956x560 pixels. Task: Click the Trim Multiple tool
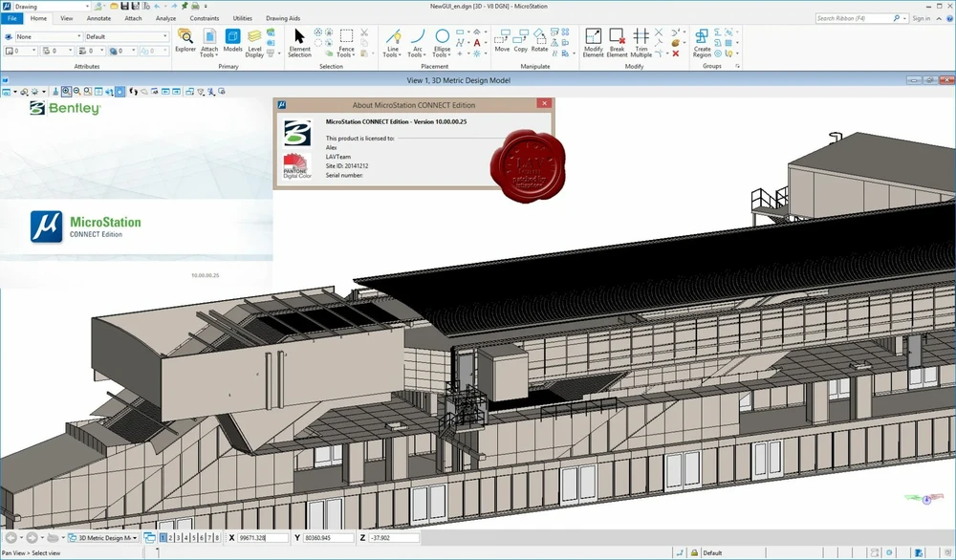click(x=641, y=41)
